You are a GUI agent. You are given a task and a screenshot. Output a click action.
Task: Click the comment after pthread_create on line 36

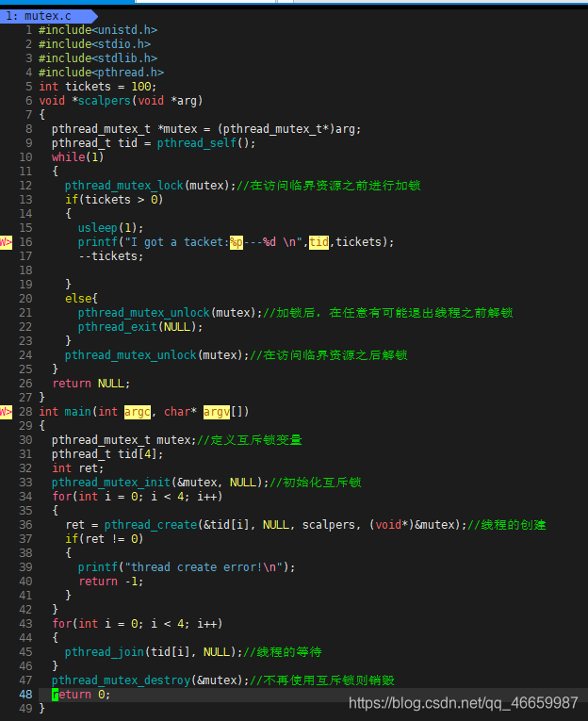507,525
